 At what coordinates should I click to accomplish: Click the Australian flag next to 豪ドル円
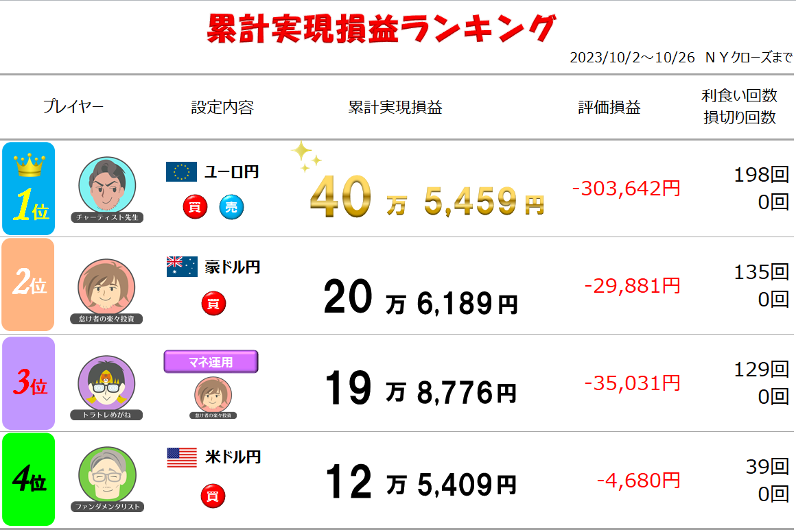tap(182, 267)
